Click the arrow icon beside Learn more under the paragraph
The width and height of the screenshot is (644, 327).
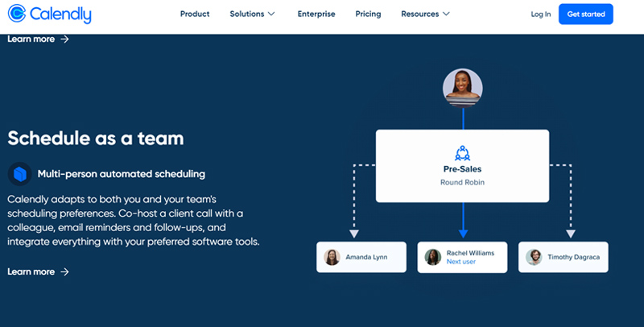tap(65, 272)
